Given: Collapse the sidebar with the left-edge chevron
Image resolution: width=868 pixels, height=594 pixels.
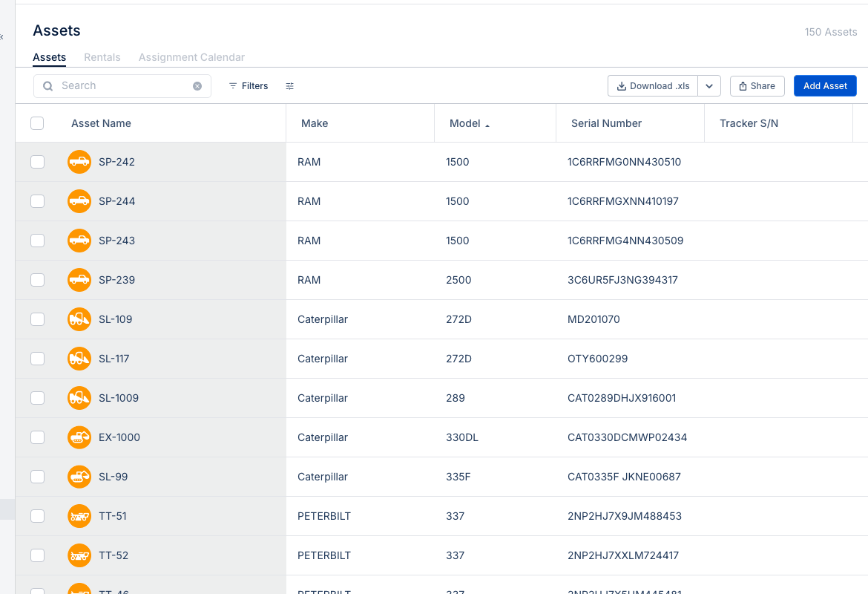Looking at the screenshot, I should pos(2,36).
